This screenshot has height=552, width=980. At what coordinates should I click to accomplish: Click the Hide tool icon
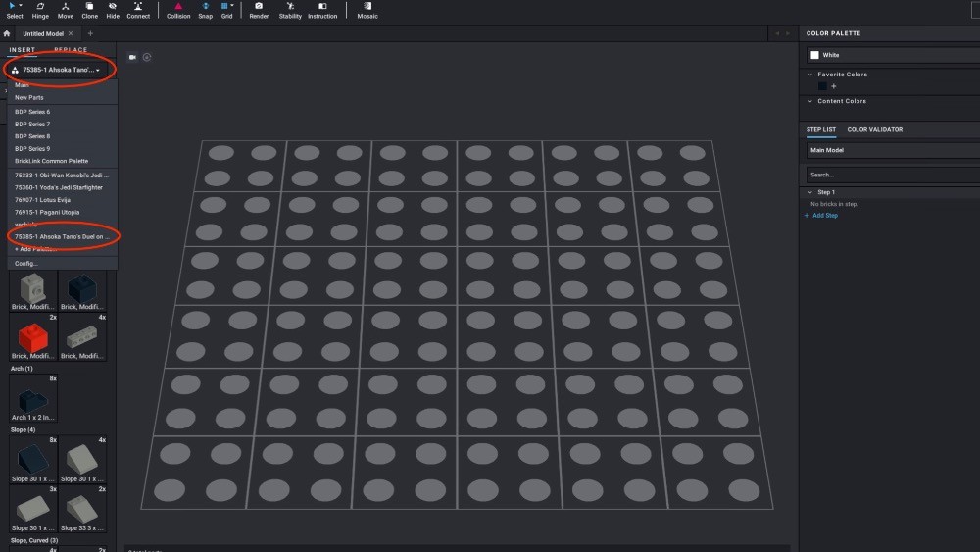tap(113, 10)
